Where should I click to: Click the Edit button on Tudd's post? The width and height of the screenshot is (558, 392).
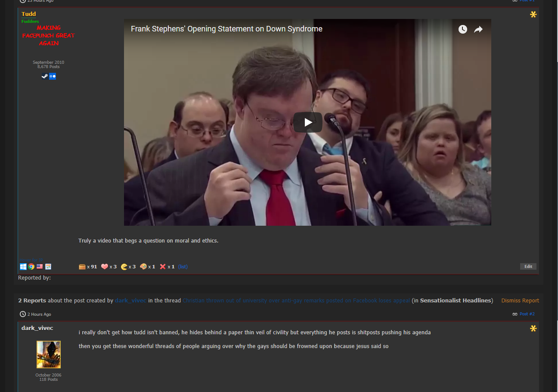[528, 267]
